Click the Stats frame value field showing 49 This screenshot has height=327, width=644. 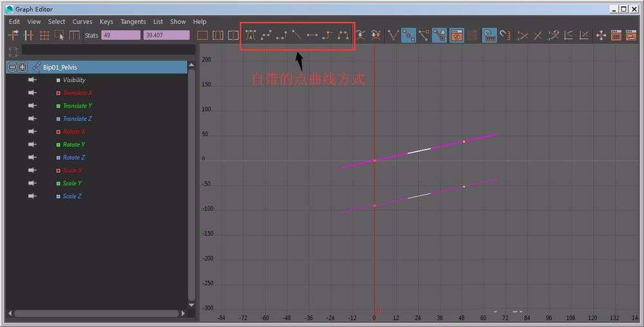[x=120, y=35]
